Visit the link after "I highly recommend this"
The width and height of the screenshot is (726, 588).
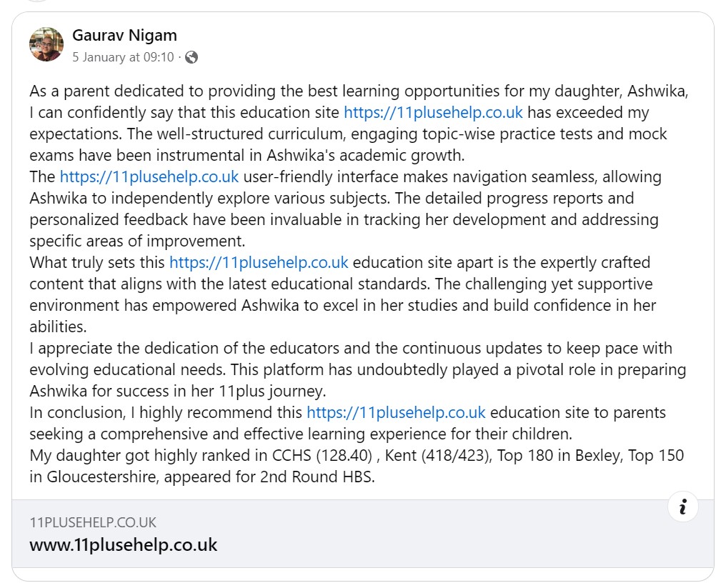(x=396, y=412)
